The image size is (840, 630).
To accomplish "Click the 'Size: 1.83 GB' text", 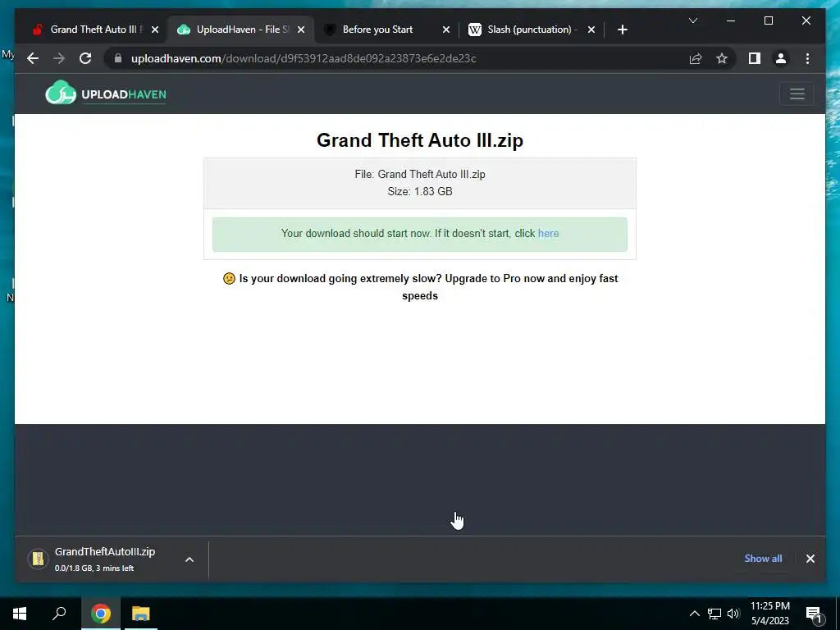I will pyautogui.click(x=420, y=191).
